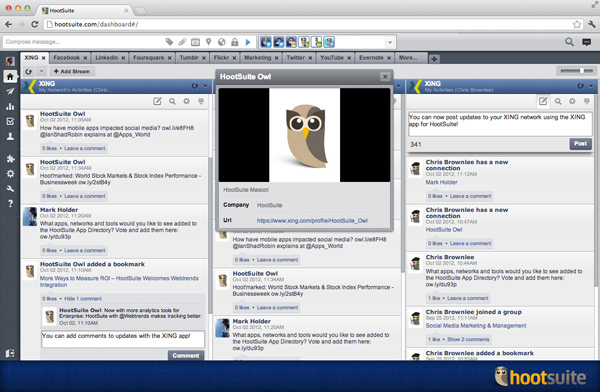
Task: Add a new tab with plus button
Action: click(434, 59)
